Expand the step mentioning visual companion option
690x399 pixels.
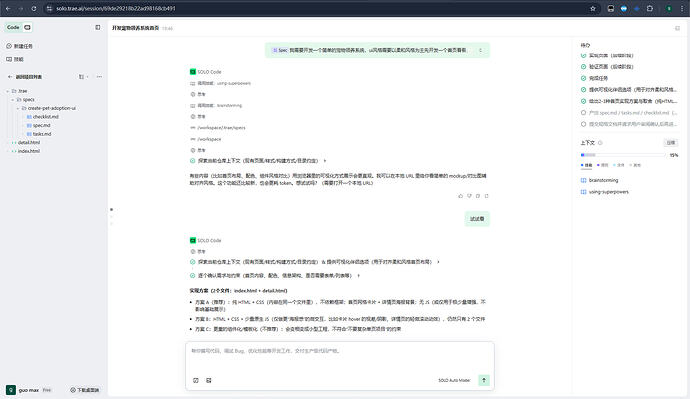(x=315, y=262)
